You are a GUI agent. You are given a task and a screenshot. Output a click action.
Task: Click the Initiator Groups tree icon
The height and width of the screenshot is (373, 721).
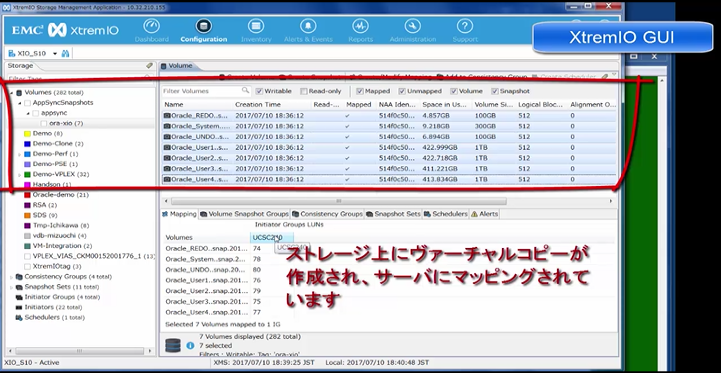(x=19, y=297)
